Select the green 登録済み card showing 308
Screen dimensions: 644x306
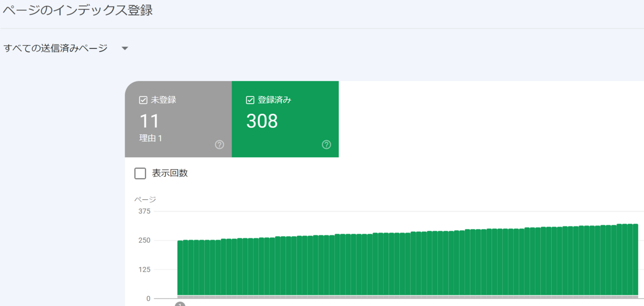285,119
